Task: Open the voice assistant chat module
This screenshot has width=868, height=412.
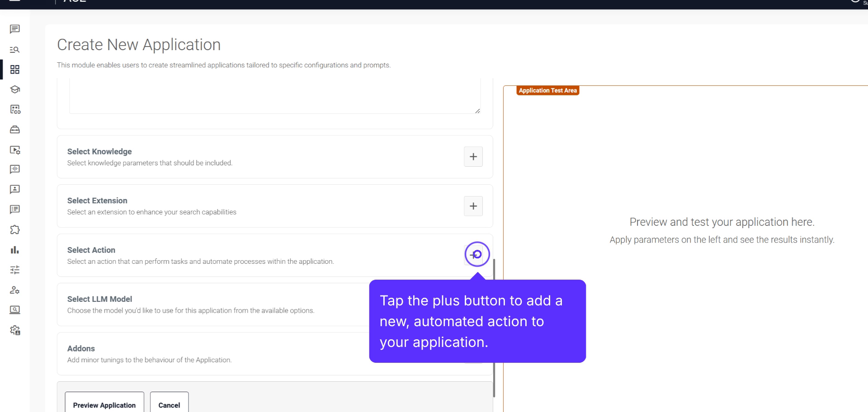Action: click(15, 169)
